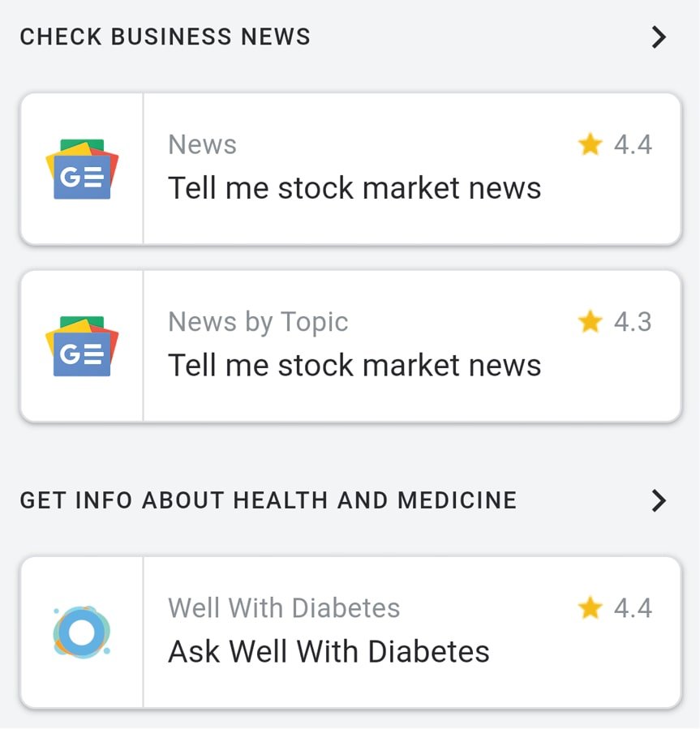Image resolution: width=700 pixels, height=729 pixels.
Task: Click the Google News icon beside News by Topic
Action: (82, 346)
